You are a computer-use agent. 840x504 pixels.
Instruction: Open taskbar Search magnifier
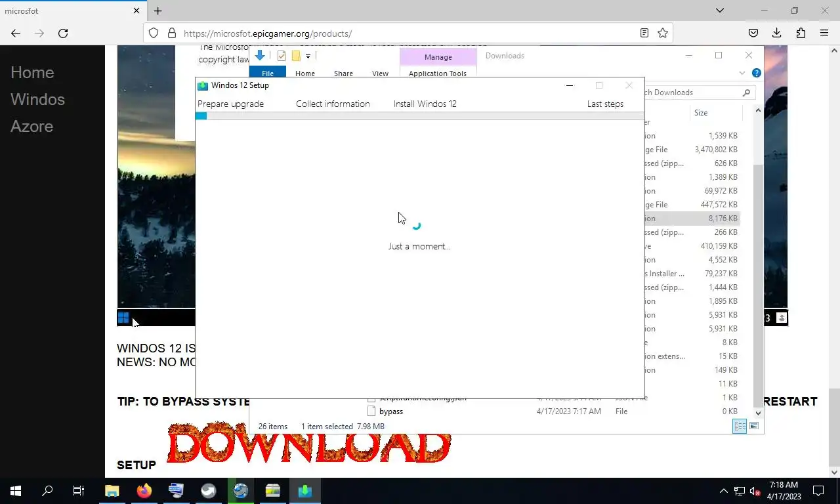pos(47,490)
